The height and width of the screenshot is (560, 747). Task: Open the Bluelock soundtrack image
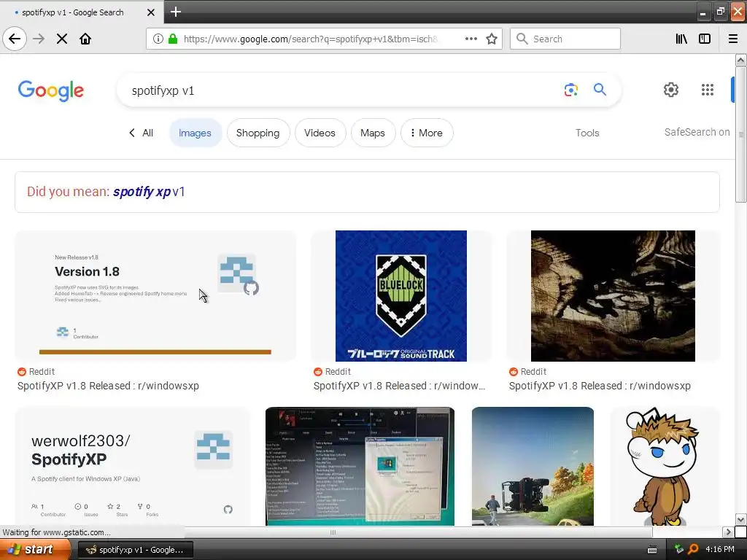(x=401, y=296)
